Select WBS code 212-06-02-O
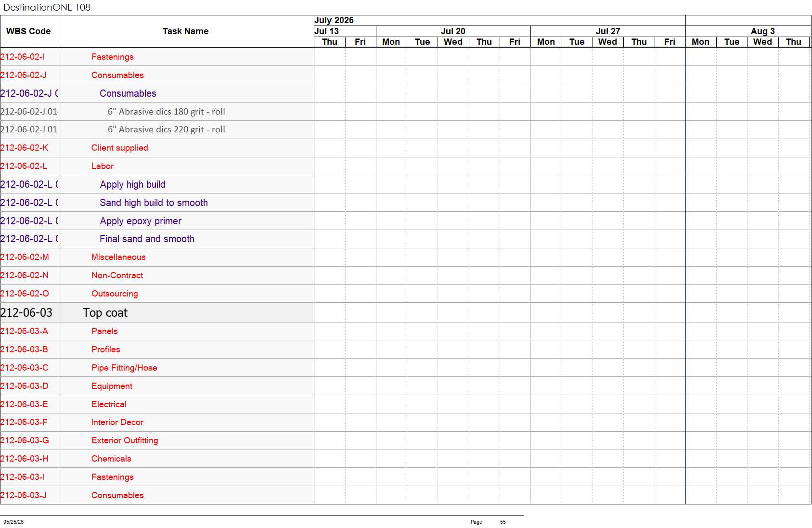 point(25,294)
